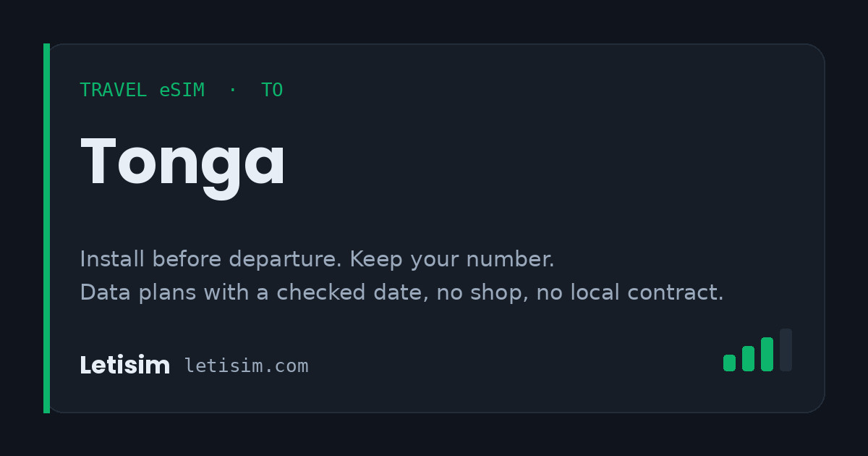The height and width of the screenshot is (456, 868).
Task: Click the green vertical accent stripe
Action: coord(46,228)
